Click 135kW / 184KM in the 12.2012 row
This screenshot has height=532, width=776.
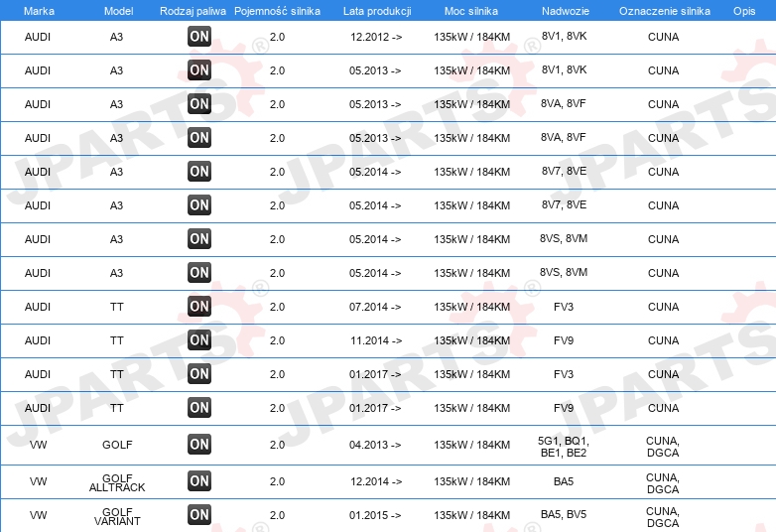pyautogui.click(x=471, y=37)
